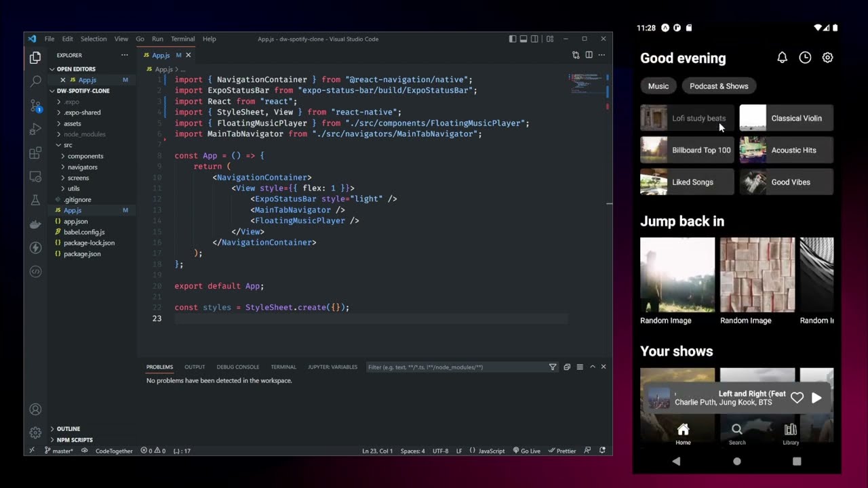Open the Remote Explorer view

tap(35, 177)
